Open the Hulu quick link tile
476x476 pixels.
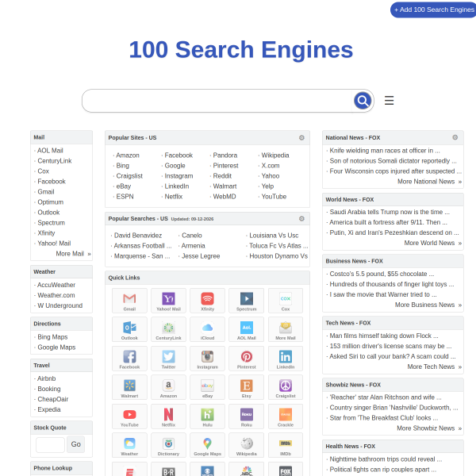point(207,416)
